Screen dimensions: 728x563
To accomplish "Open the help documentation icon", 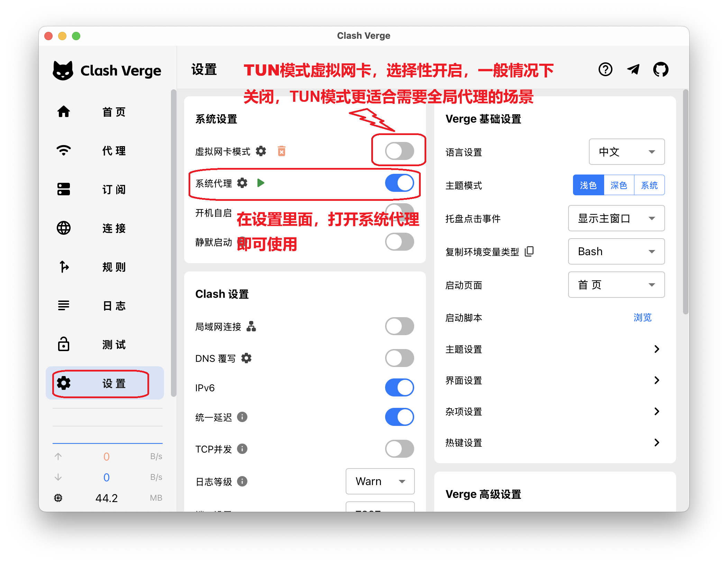I will click(x=605, y=70).
